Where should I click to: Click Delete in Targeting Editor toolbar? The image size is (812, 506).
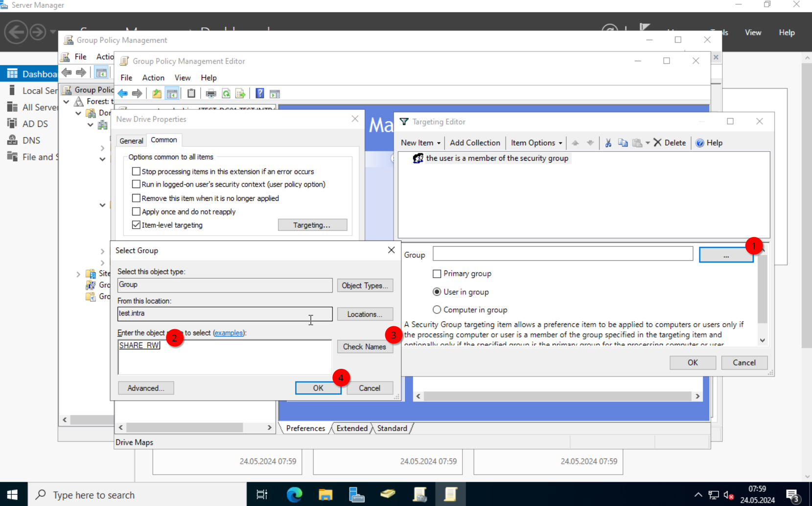point(670,143)
